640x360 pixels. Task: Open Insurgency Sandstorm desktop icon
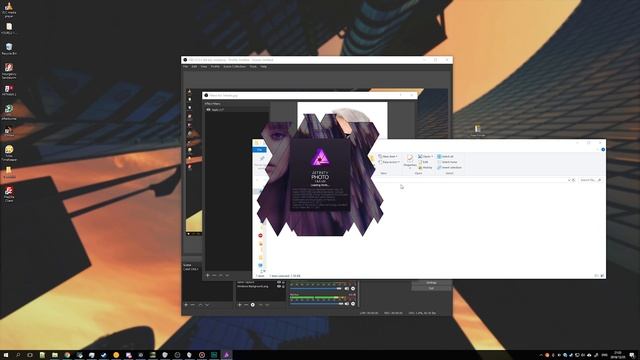click(x=9, y=70)
